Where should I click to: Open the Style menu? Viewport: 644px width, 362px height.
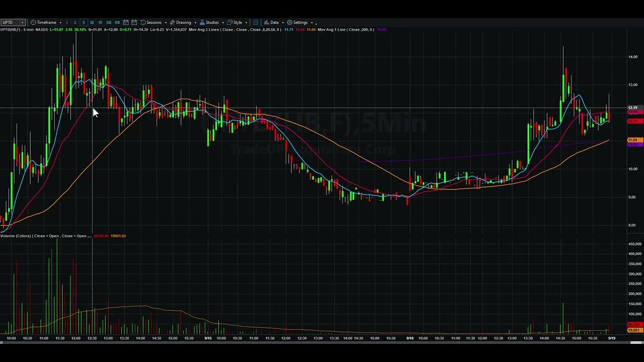coord(237,22)
